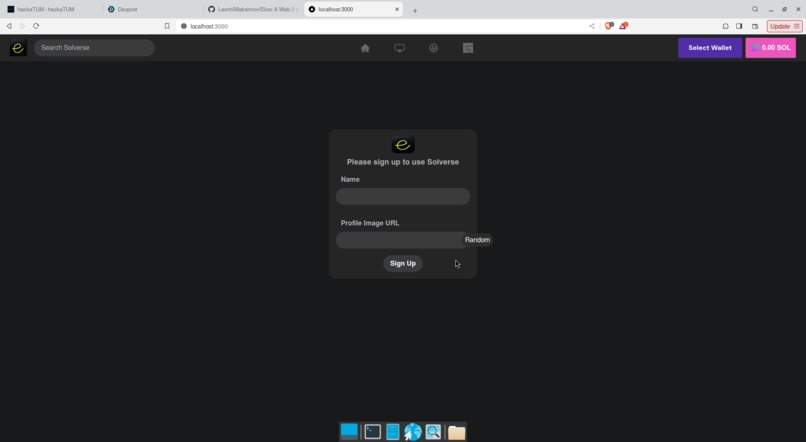The image size is (806, 442).
Task: Open the file manager cabinet dock icon
Action: (393, 432)
